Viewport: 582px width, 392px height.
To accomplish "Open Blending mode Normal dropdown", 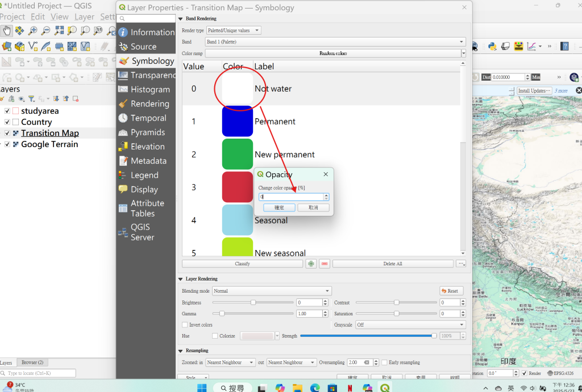I will pos(272,291).
